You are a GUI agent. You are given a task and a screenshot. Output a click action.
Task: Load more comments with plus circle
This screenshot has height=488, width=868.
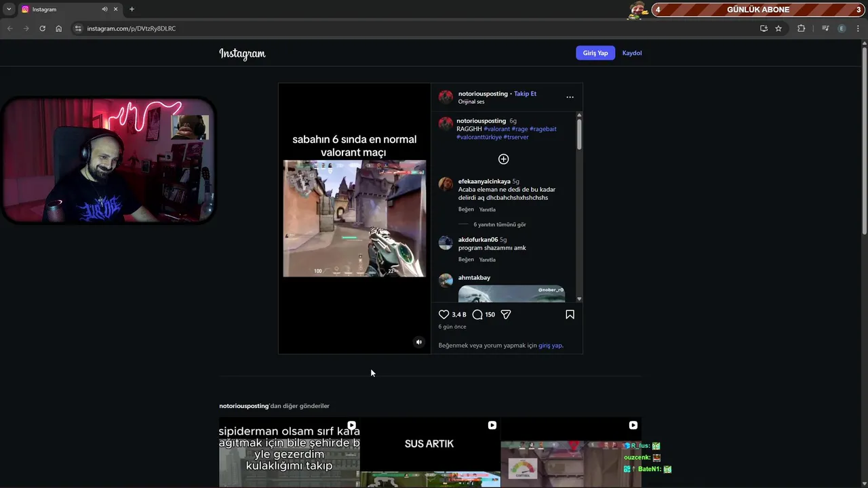point(503,159)
